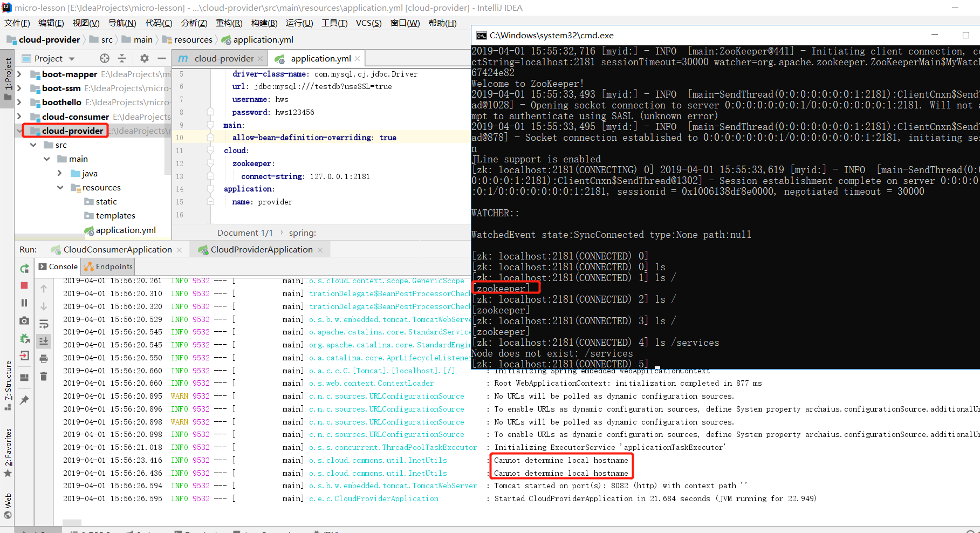Take a thread dump with the camera icon
The image size is (980, 533).
point(25,320)
